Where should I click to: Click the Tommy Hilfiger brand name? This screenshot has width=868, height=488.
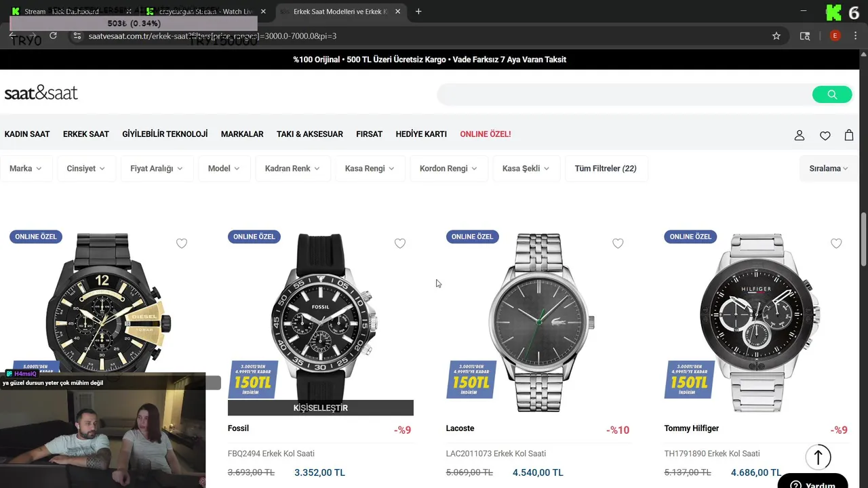coord(691,428)
